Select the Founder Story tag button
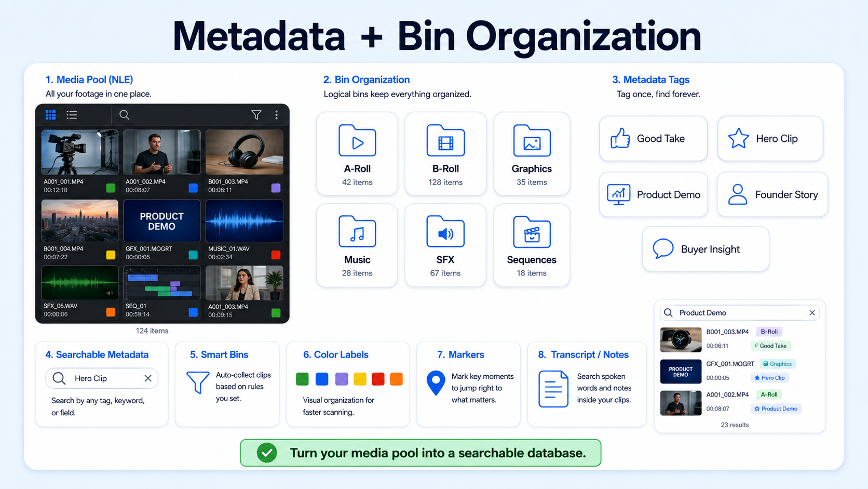Viewport: 868px width, 489px height. [772, 194]
